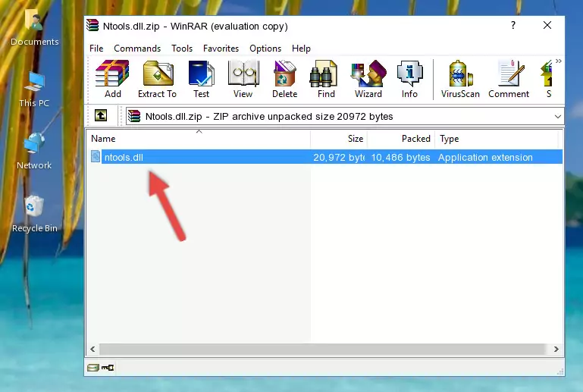Close the WinRAR window
Viewport: 583px width, 392px height.
[x=547, y=25]
